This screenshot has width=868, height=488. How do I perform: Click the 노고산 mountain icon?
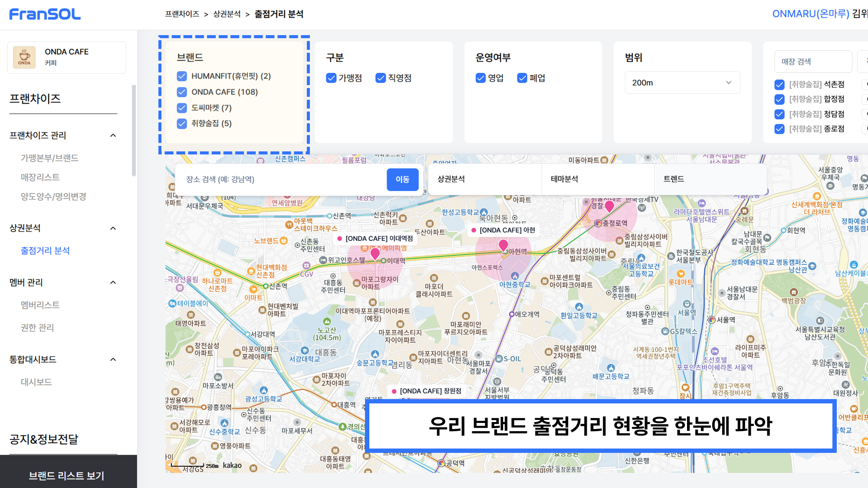[327, 321]
